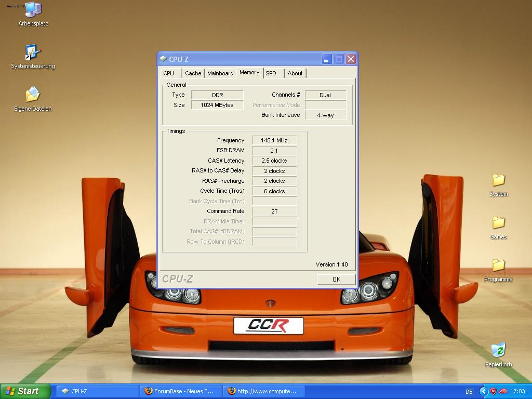Click the memory Type field showing DDR
The image size is (532, 399).
217,95
